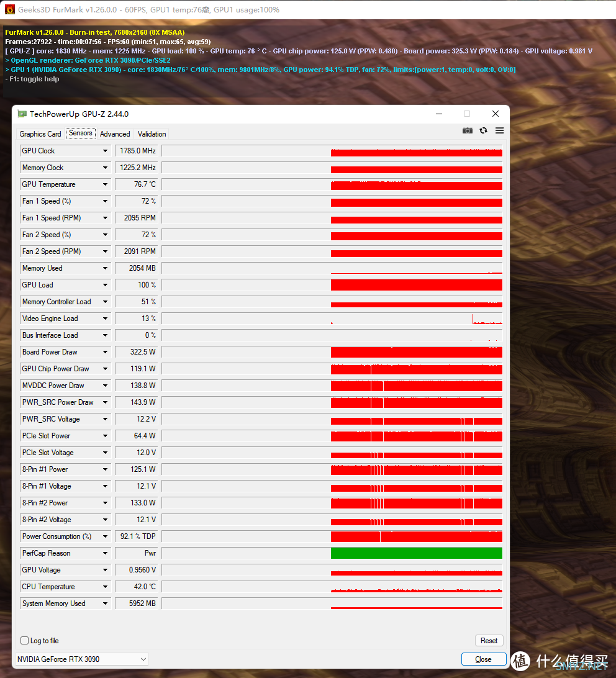The image size is (616, 678).
Task: Enable the Log to file checkbox
Action: (x=25, y=640)
